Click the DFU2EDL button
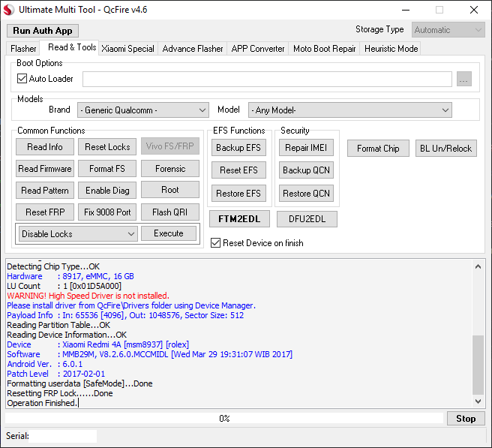This screenshot has width=492, height=448. click(307, 219)
